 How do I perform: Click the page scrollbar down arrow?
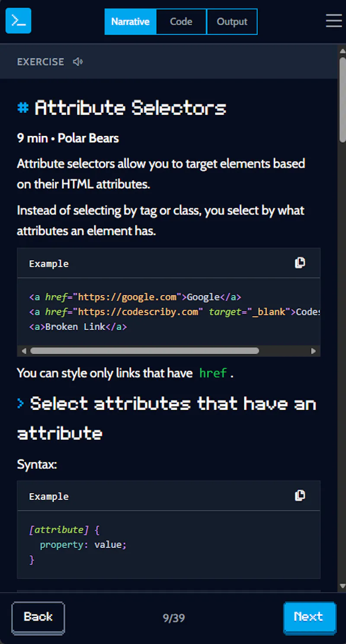pos(343,586)
